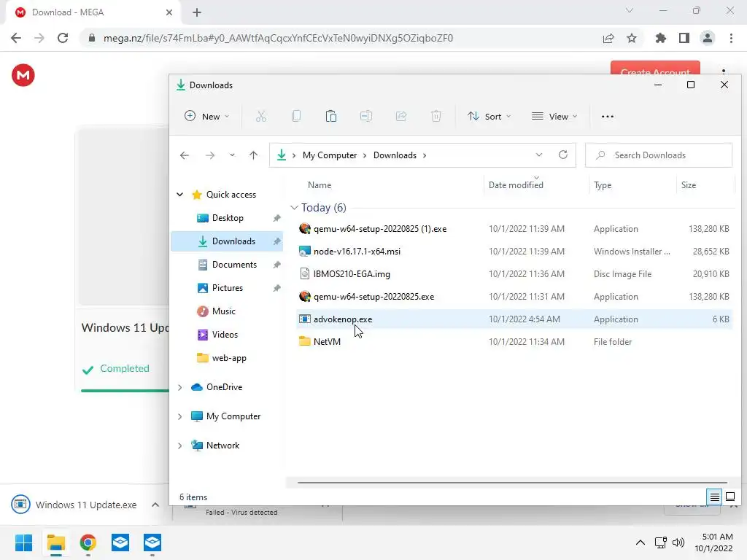The width and height of the screenshot is (747, 560).
Task: Go back in File Explorer navigation
Action: coord(185,155)
